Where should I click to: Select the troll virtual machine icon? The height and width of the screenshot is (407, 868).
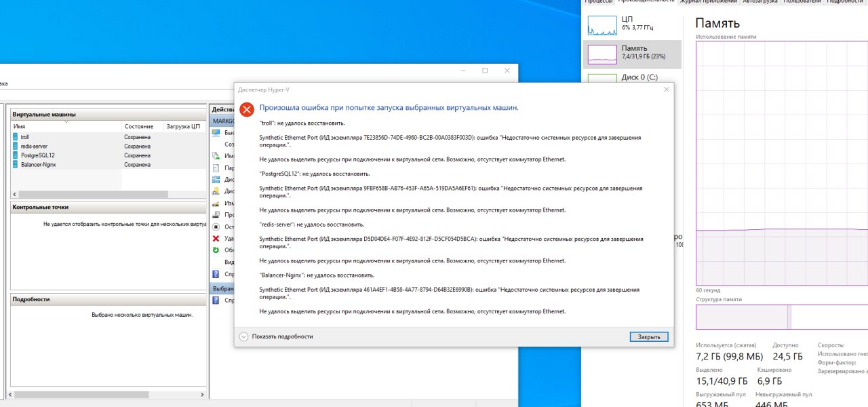[16, 137]
